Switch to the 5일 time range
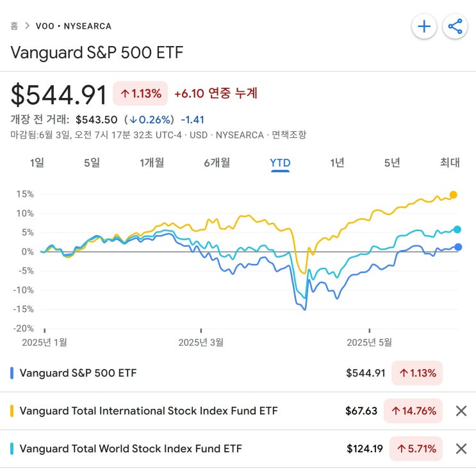The width and height of the screenshot is (476, 476). pos(92,163)
